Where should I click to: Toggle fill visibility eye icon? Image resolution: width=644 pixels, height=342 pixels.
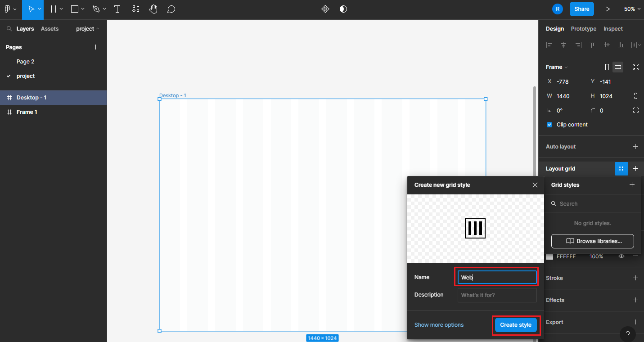[x=621, y=256]
